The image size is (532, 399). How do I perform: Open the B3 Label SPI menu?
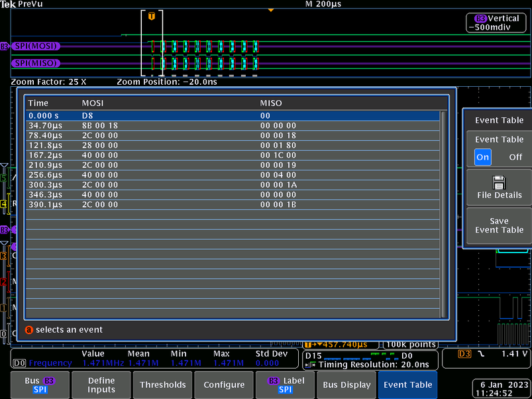pyautogui.click(x=286, y=384)
